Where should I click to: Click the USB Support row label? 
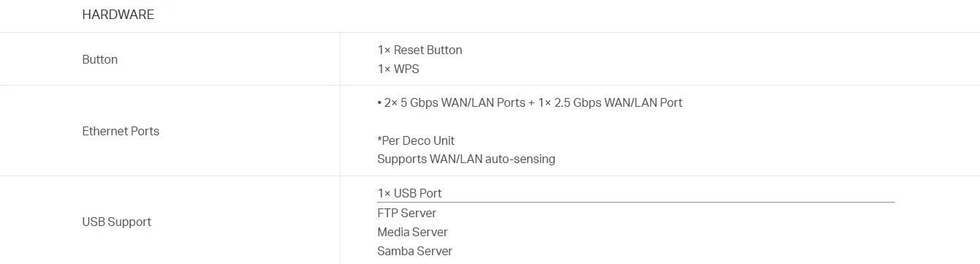116,222
